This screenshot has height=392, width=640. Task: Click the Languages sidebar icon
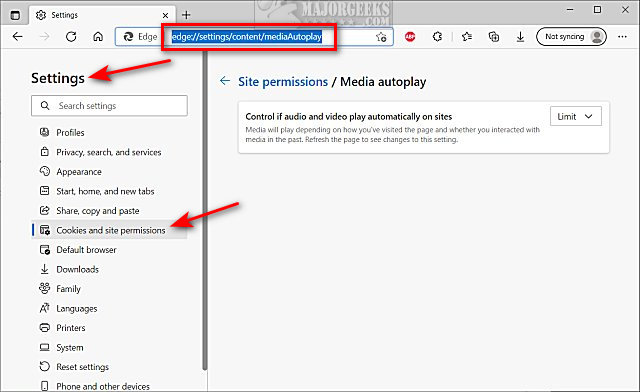44,308
